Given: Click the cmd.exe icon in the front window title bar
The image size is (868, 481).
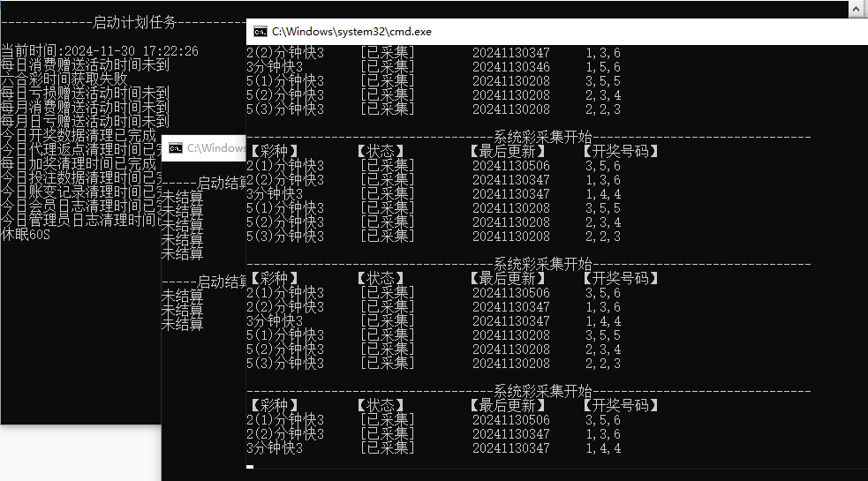Looking at the screenshot, I should pos(260,31).
